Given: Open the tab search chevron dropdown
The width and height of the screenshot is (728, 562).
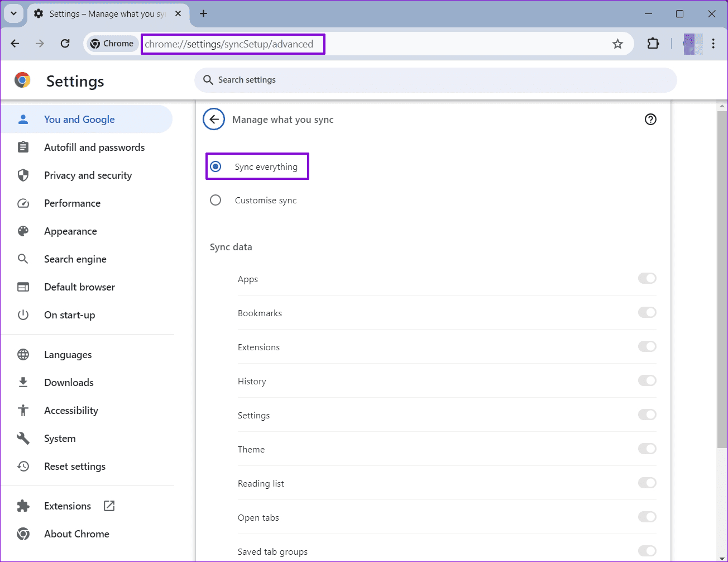Looking at the screenshot, I should click(13, 13).
